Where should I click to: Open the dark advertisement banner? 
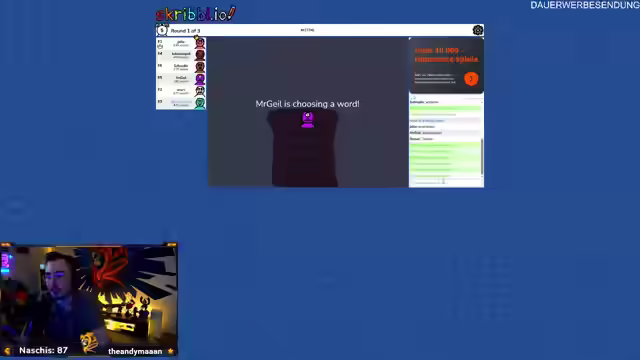[446, 66]
